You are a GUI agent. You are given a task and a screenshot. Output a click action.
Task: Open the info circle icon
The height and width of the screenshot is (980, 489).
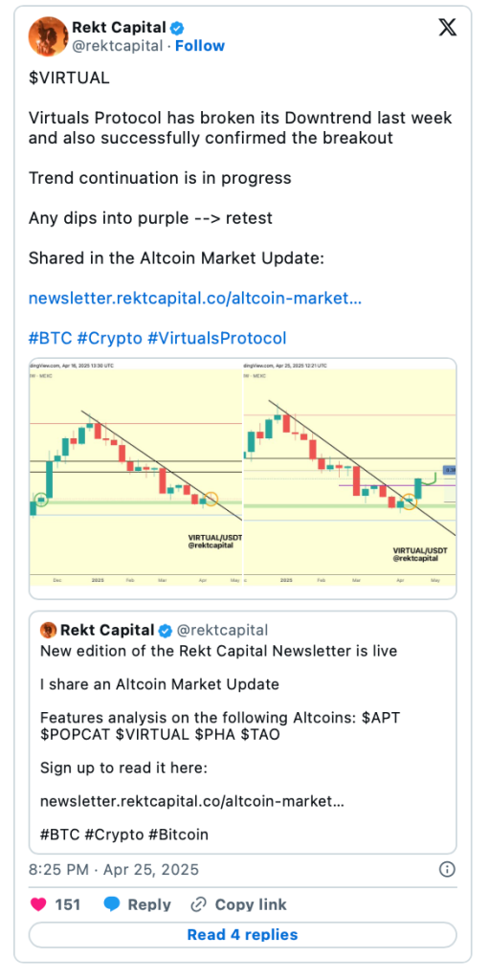click(x=447, y=869)
